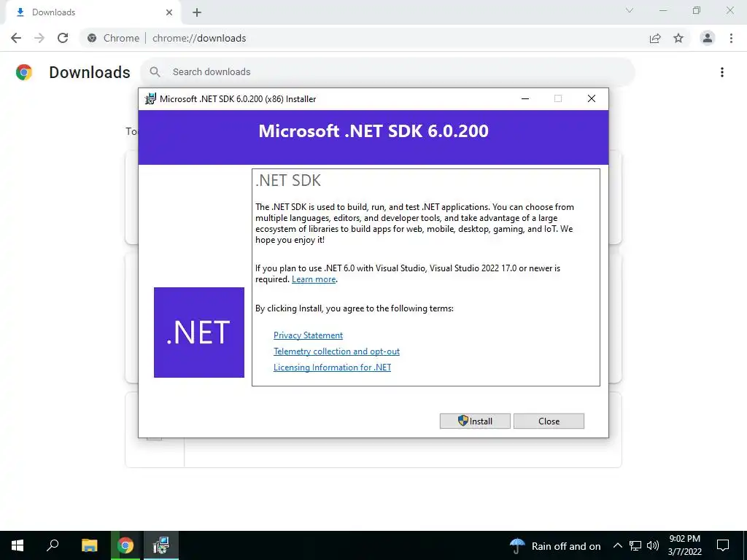Share this page icon in Chrome

[655, 38]
